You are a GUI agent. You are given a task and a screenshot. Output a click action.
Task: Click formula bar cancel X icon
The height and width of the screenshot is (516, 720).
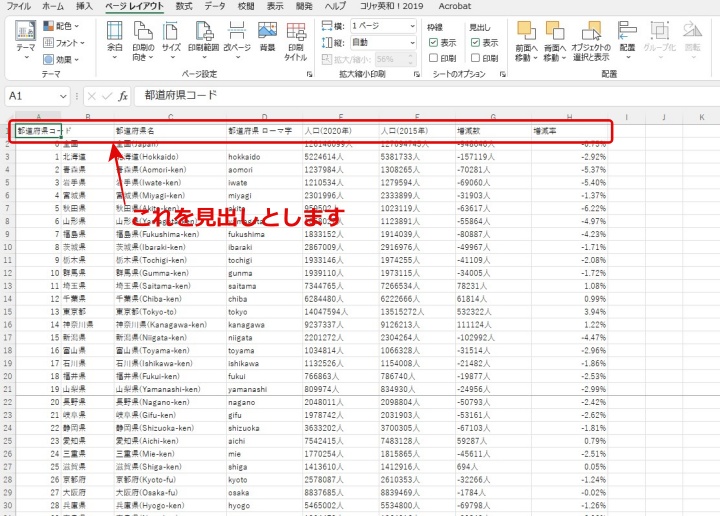tap(91, 96)
